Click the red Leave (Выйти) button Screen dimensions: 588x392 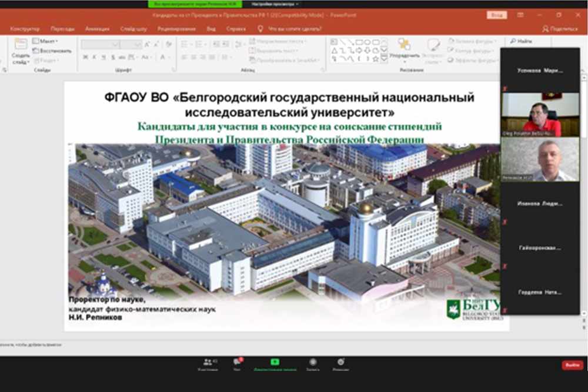click(x=572, y=365)
